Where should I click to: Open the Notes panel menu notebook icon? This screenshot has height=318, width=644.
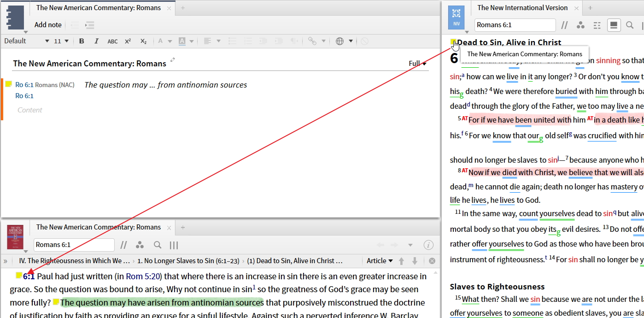(15, 18)
